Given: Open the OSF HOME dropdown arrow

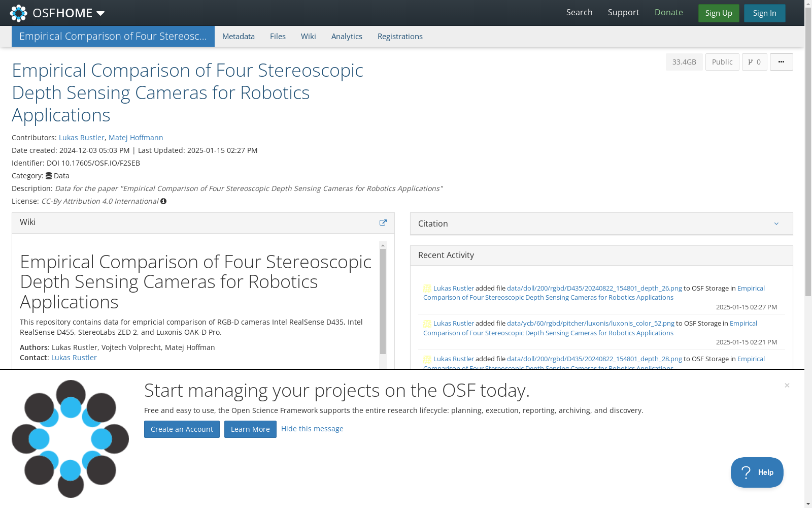Looking at the screenshot, I should pyautogui.click(x=100, y=13).
